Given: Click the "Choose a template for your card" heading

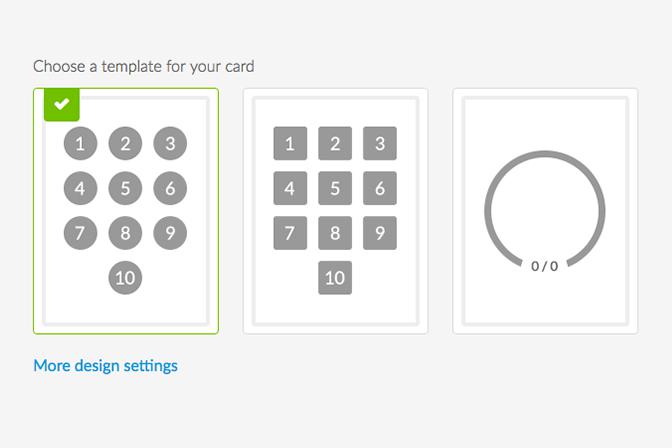Looking at the screenshot, I should [x=144, y=67].
